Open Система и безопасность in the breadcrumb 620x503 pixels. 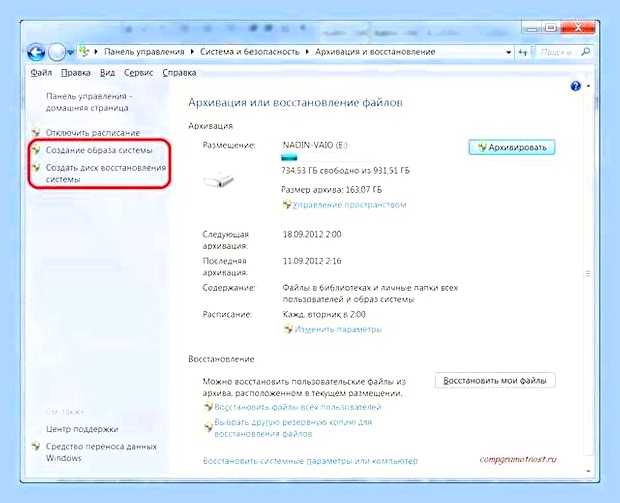tap(250, 52)
